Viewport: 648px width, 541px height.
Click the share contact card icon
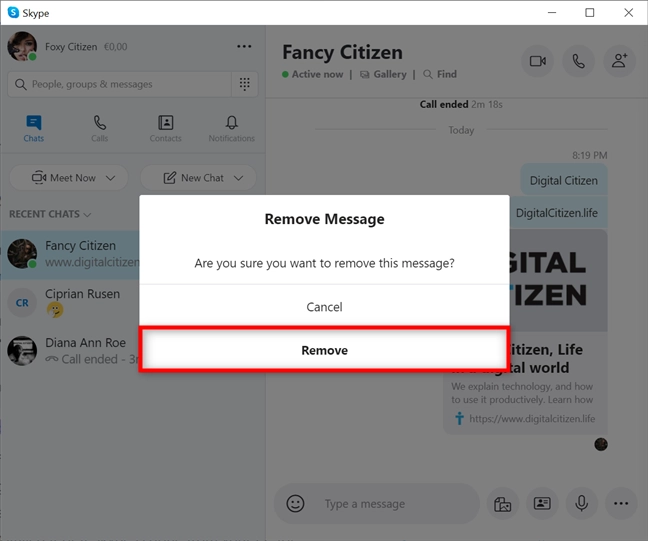click(x=542, y=503)
